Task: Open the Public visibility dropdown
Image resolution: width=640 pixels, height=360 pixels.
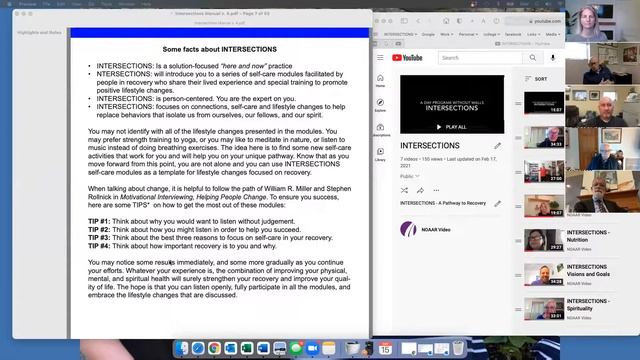Action: click(409, 176)
